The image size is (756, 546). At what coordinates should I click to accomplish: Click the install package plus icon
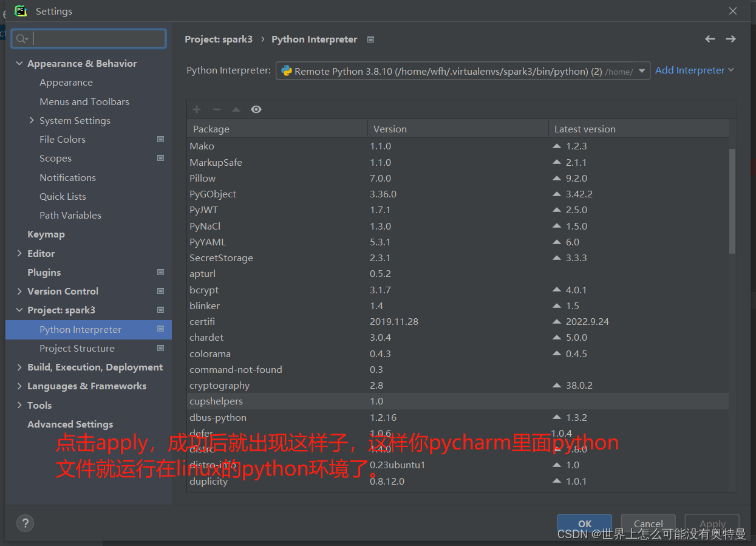[197, 109]
